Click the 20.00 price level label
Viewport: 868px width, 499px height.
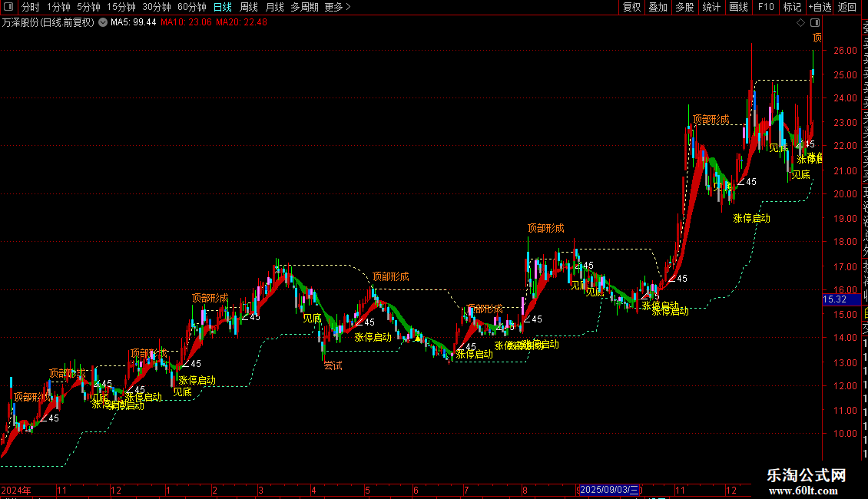click(845, 194)
